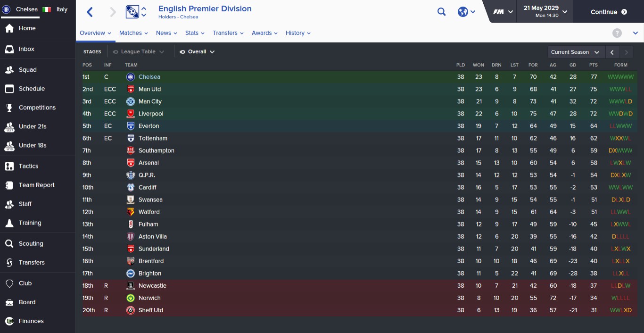Expand the FM menu dropdown
Image resolution: width=644 pixels, height=333 pixels.
pyautogui.click(x=503, y=12)
